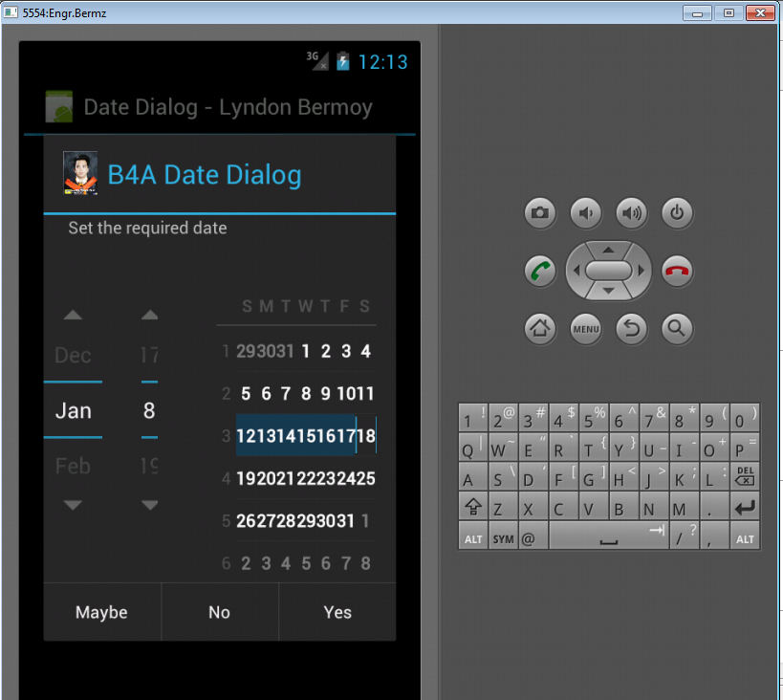Click the 1 number key
This screenshot has width=783, height=700.
[473, 418]
